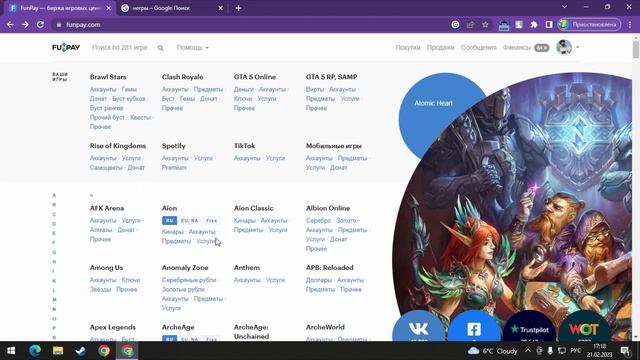Select the RU server toggle under Aion

pyautogui.click(x=169, y=221)
